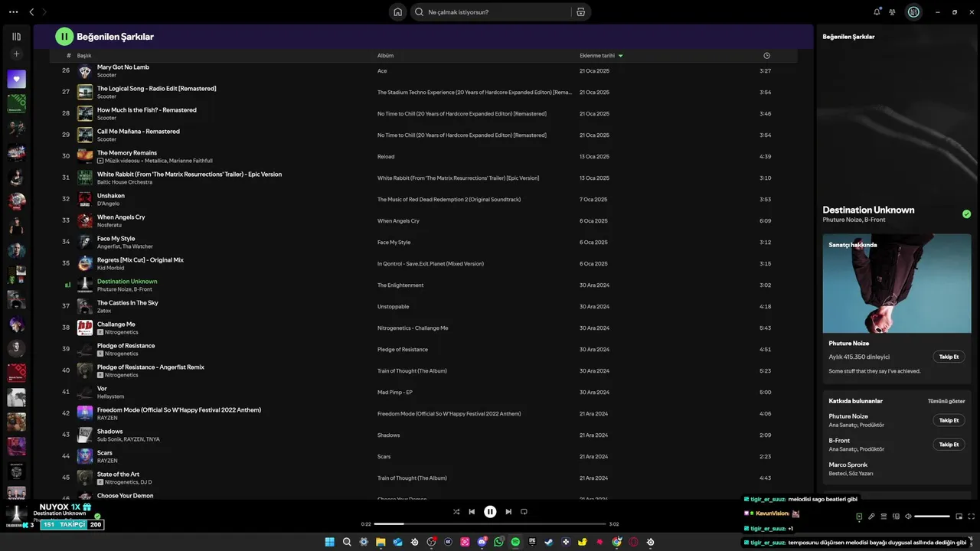
Task: Open the notifications bell icon
Action: tap(877, 11)
